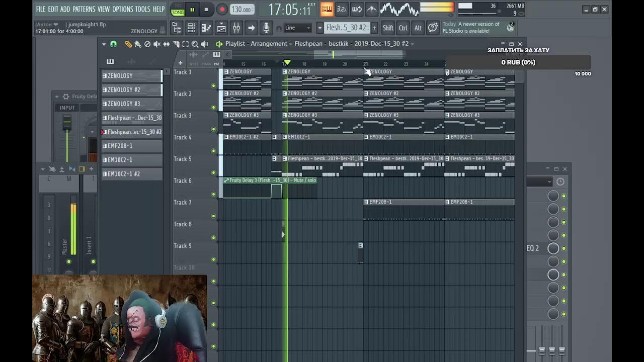Image resolution: width=644 pixels, height=362 pixels.
Task: Click the Fruity Delay INPUT slider
Action: click(x=66, y=123)
